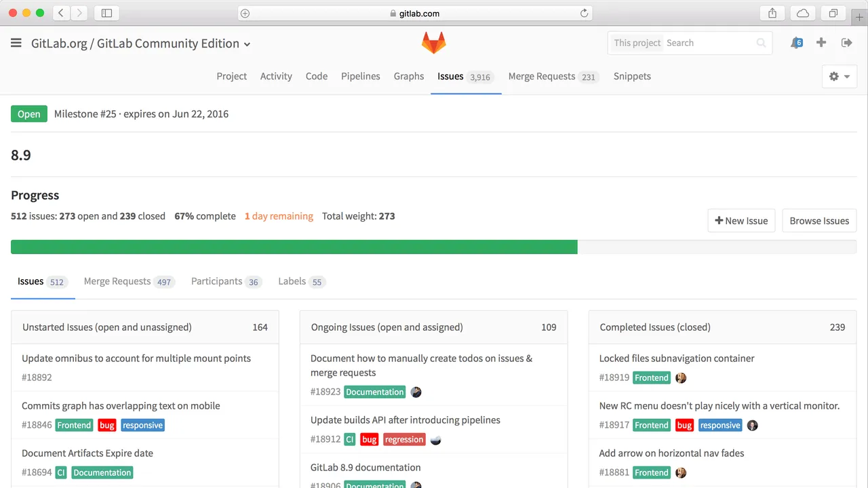Click avatar on issue #18923
The image size is (868, 488).
416,392
